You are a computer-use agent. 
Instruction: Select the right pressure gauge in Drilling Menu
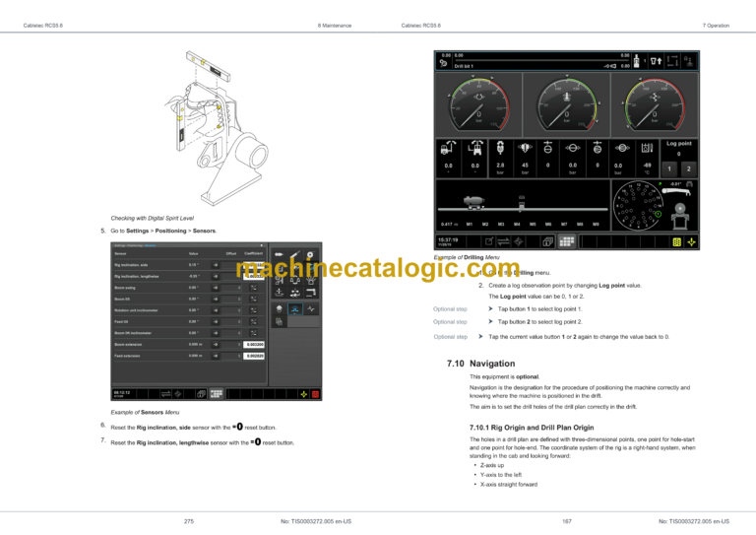tap(655, 104)
